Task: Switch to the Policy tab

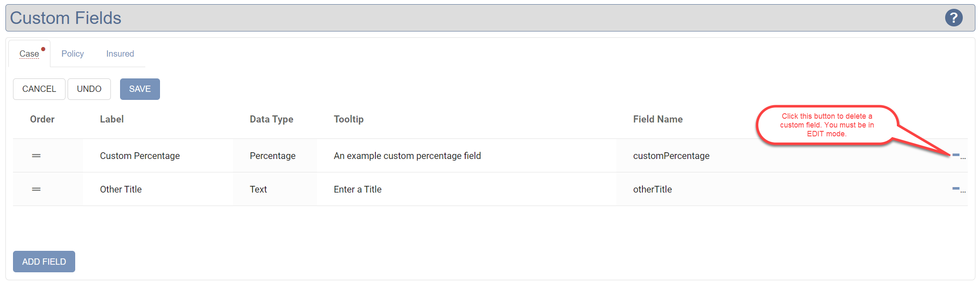Action: [x=73, y=54]
